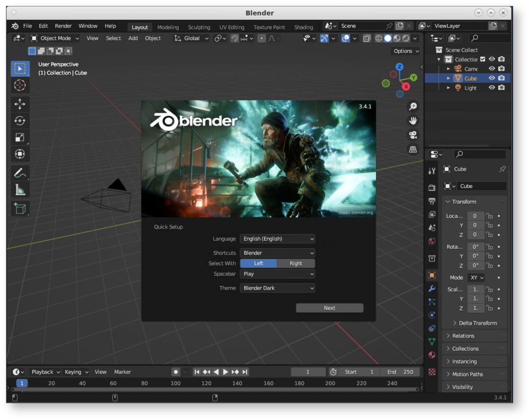The width and height of the screenshot is (530, 420).
Task: Activate the Transform tool
Action: click(x=20, y=154)
